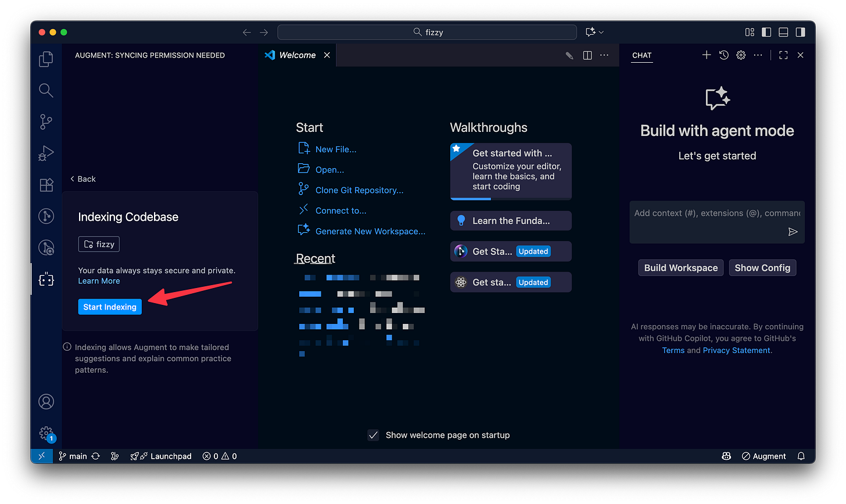
Task: Open the Copilot icon in the status bar
Action: pyautogui.click(x=726, y=456)
